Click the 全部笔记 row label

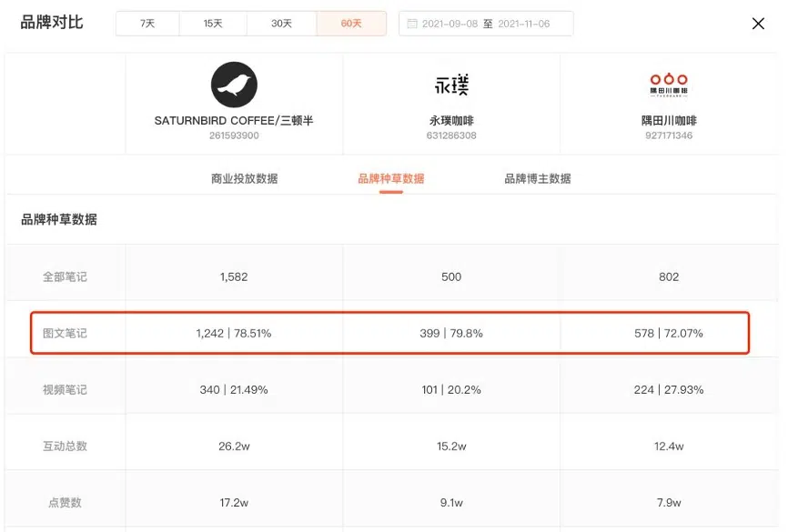(65, 276)
